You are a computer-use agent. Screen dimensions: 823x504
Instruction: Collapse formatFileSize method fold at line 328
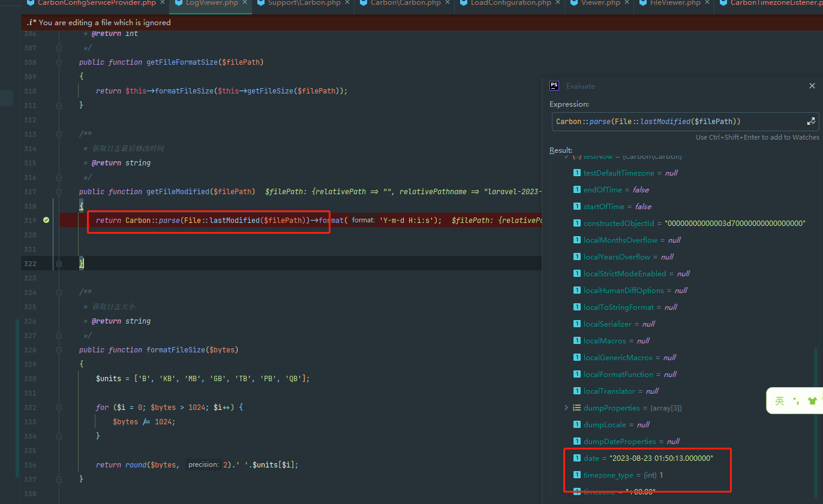tap(59, 350)
